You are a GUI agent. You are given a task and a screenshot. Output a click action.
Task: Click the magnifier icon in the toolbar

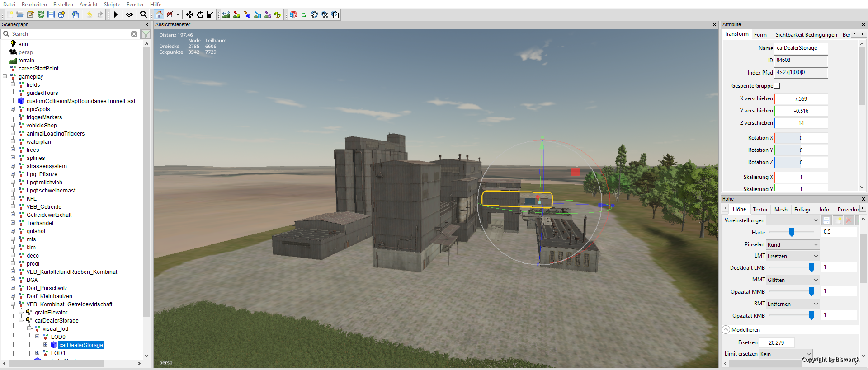tap(143, 14)
